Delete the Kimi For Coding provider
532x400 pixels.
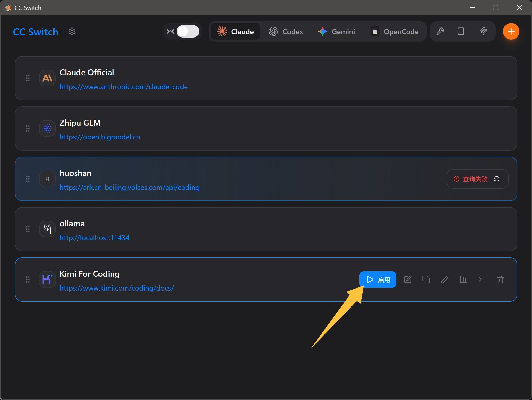pyautogui.click(x=500, y=280)
